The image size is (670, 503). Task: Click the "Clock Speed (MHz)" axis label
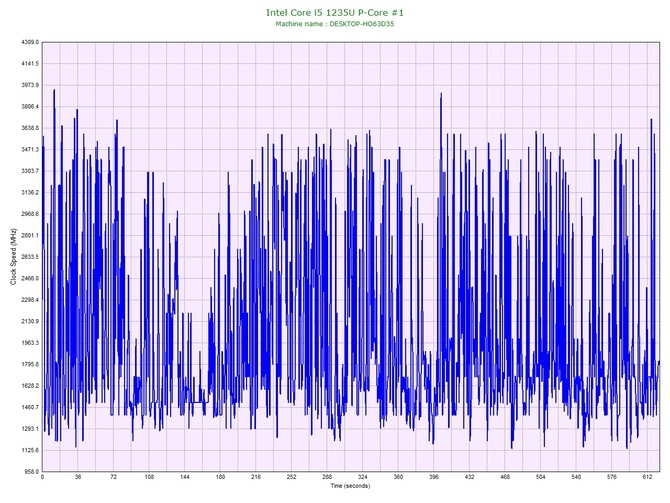[13, 257]
